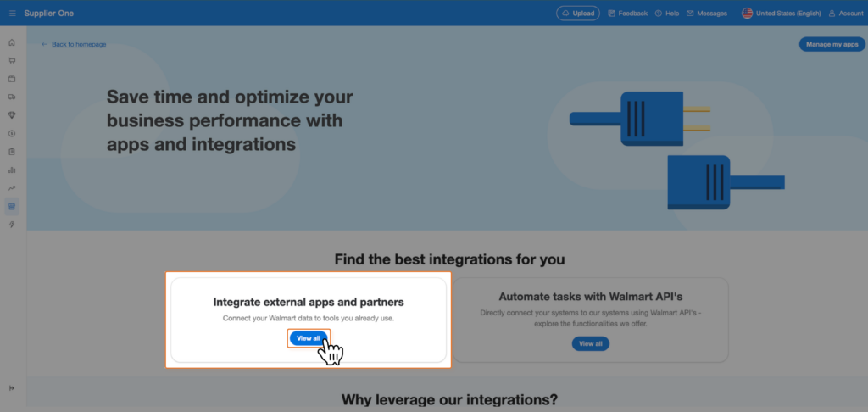Click the Save time and optimize headline

point(230,120)
